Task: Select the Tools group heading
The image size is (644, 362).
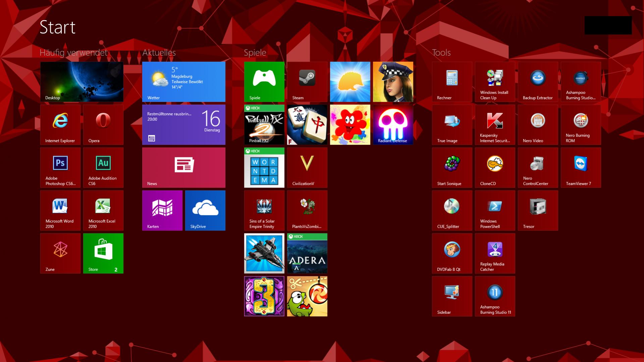Action: (x=441, y=53)
